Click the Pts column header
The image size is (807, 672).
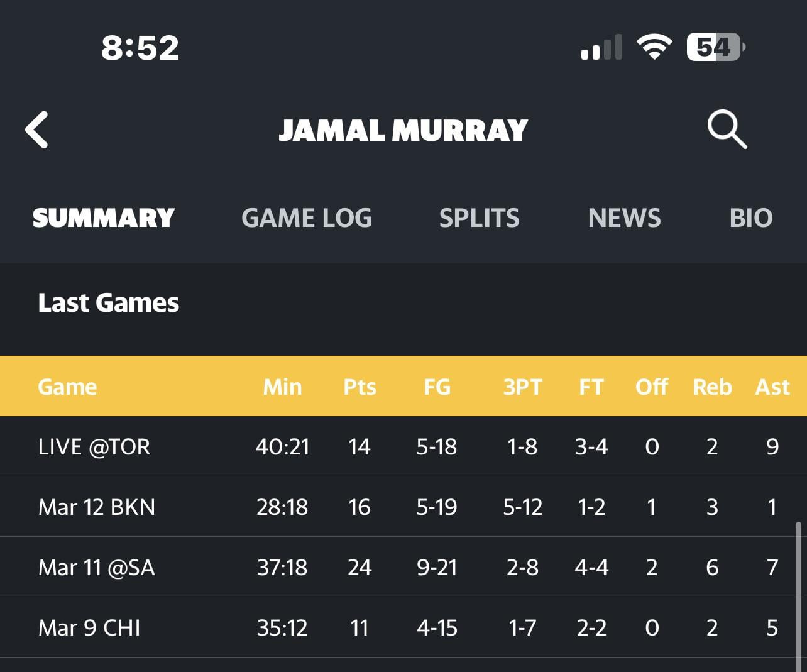pyautogui.click(x=360, y=387)
